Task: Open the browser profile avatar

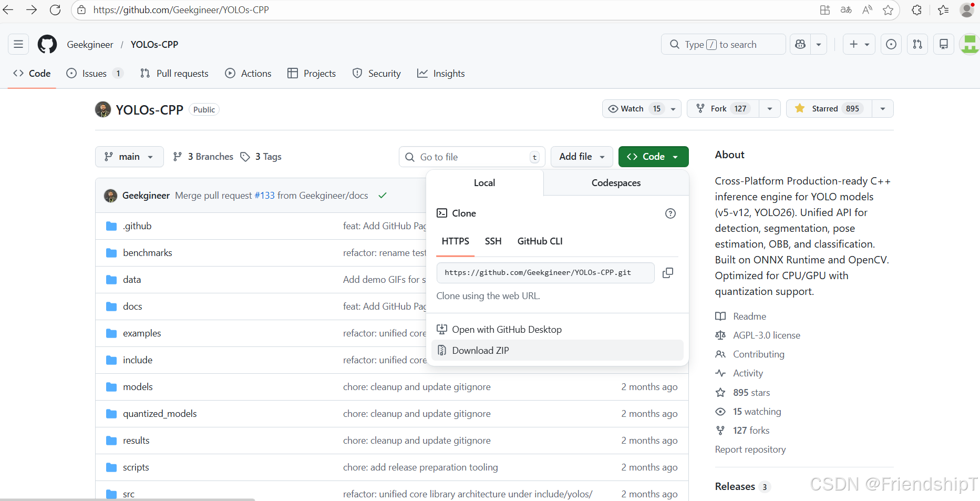Action: (x=967, y=10)
